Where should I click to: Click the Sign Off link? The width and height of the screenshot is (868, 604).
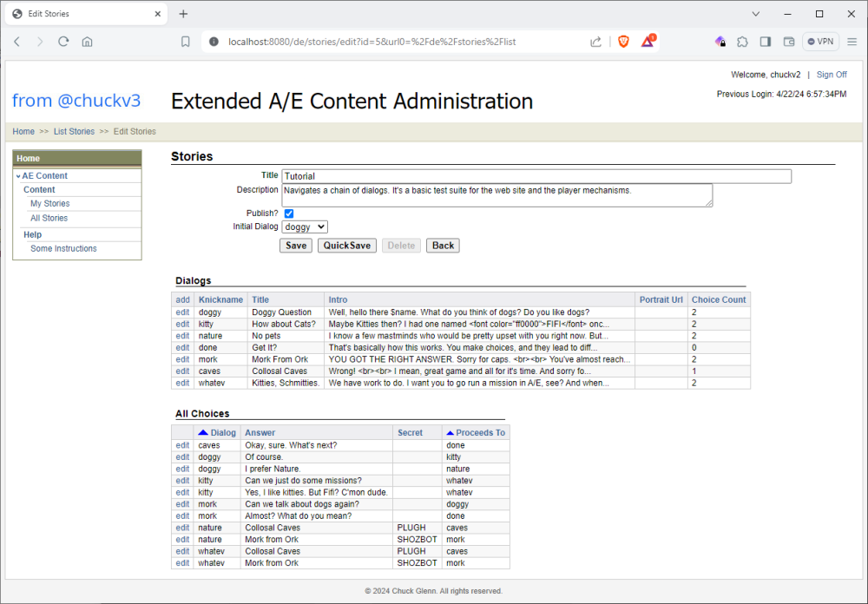831,75
